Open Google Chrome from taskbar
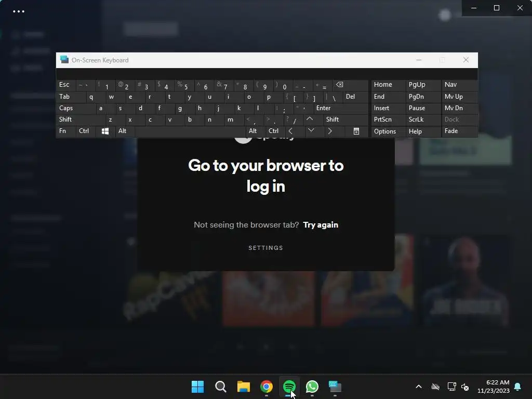532x399 pixels. point(267,387)
